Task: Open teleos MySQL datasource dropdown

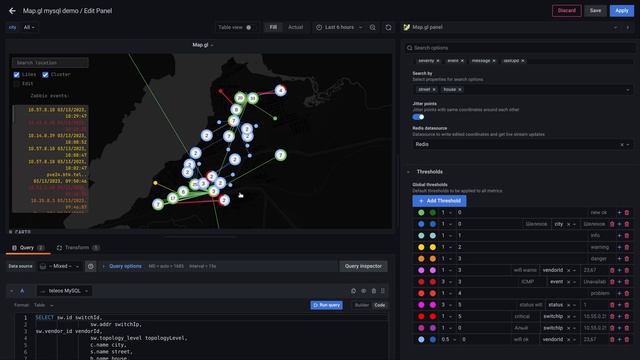Action: [64, 291]
